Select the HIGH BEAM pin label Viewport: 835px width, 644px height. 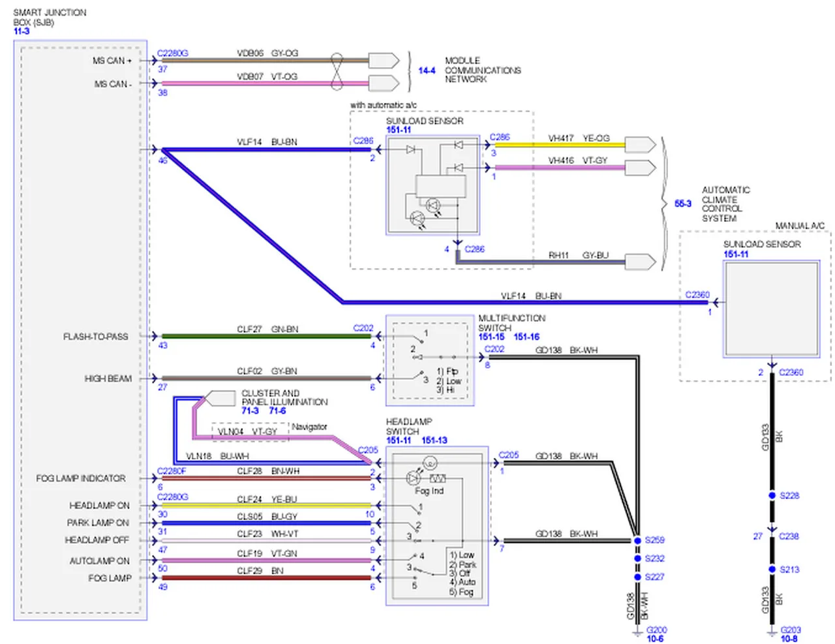108,378
